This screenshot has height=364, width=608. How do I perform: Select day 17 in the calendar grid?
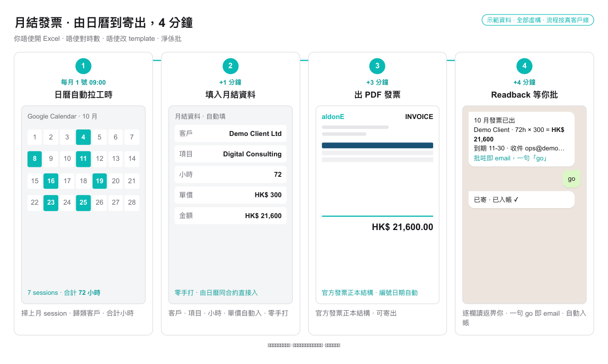(x=67, y=181)
